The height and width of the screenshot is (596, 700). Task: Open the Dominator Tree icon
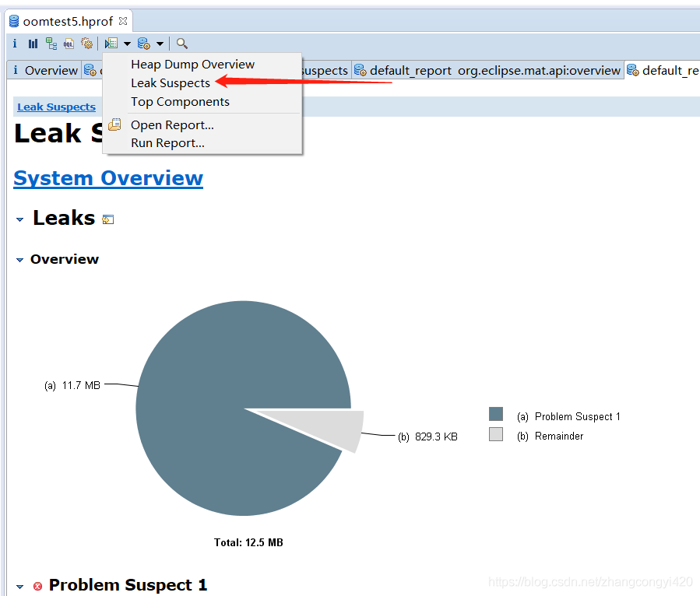click(51, 44)
